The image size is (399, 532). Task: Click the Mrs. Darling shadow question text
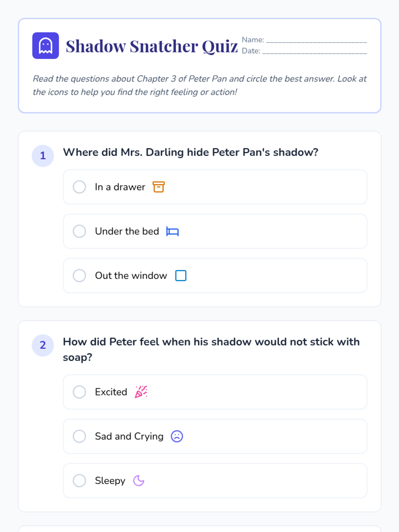click(191, 152)
